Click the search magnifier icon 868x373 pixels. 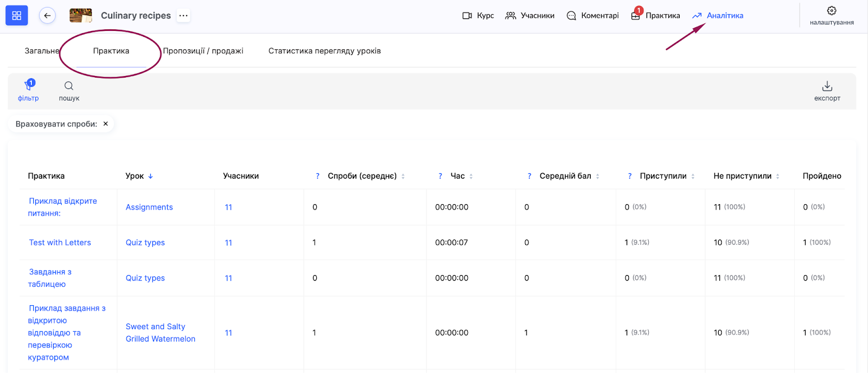69,86
